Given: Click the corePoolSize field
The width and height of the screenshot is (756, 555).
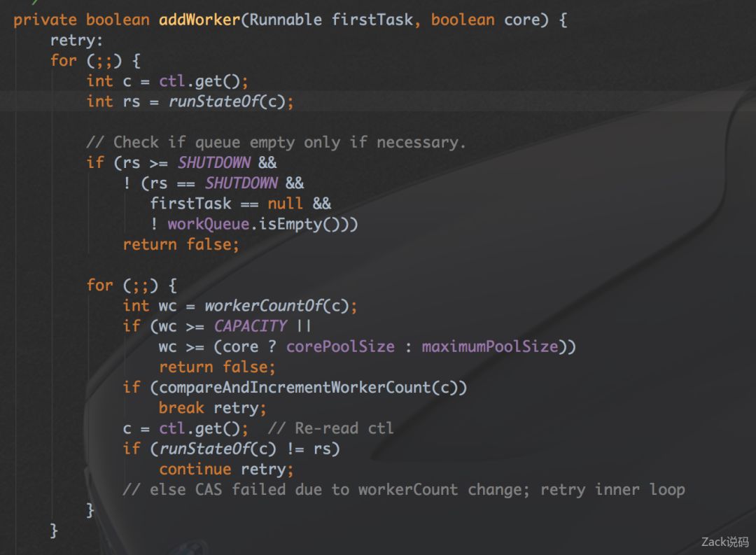Looking at the screenshot, I should coord(340,347).
